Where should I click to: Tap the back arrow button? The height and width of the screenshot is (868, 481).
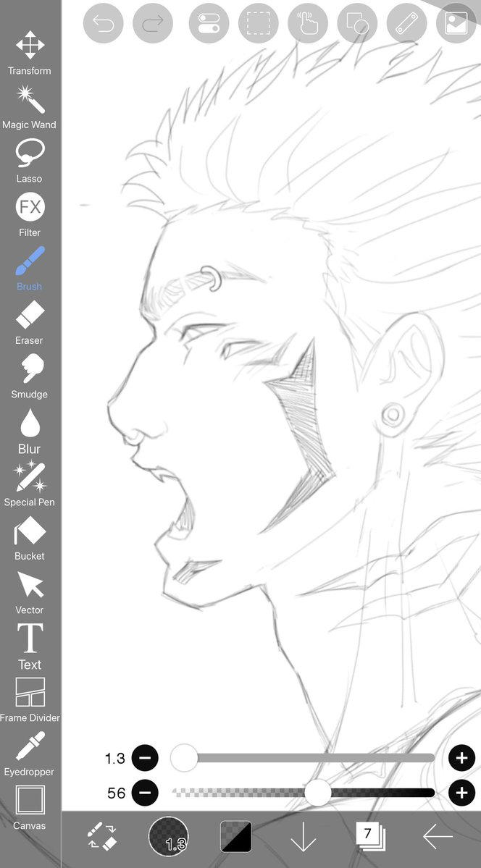tap(438, 836)
